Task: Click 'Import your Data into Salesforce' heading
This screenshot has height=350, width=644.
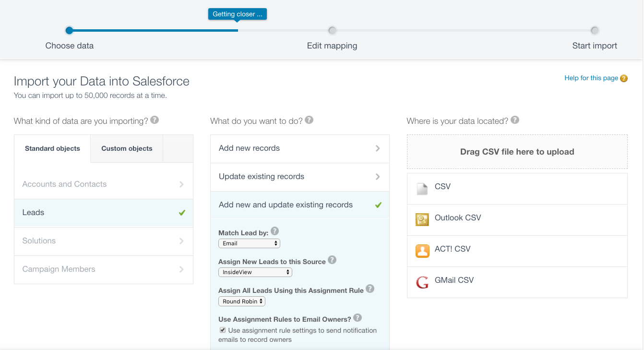Action: [x=102, y=81]
